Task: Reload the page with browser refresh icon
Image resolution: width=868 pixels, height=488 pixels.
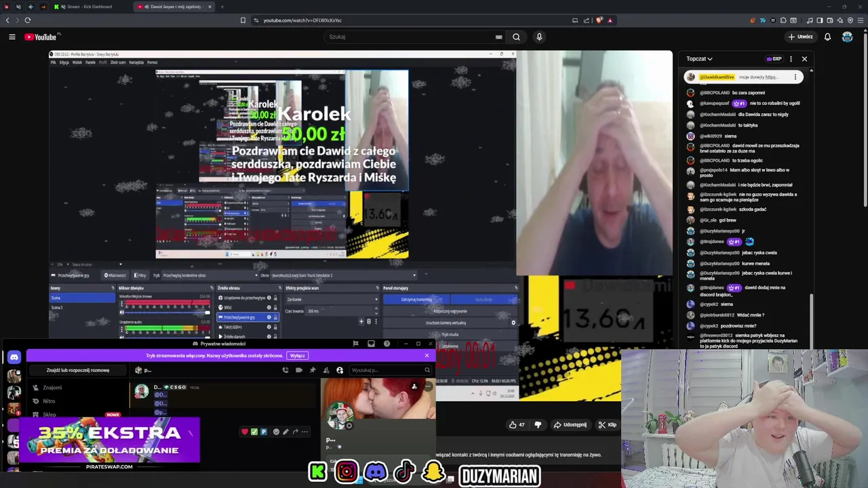Action: 28,20
